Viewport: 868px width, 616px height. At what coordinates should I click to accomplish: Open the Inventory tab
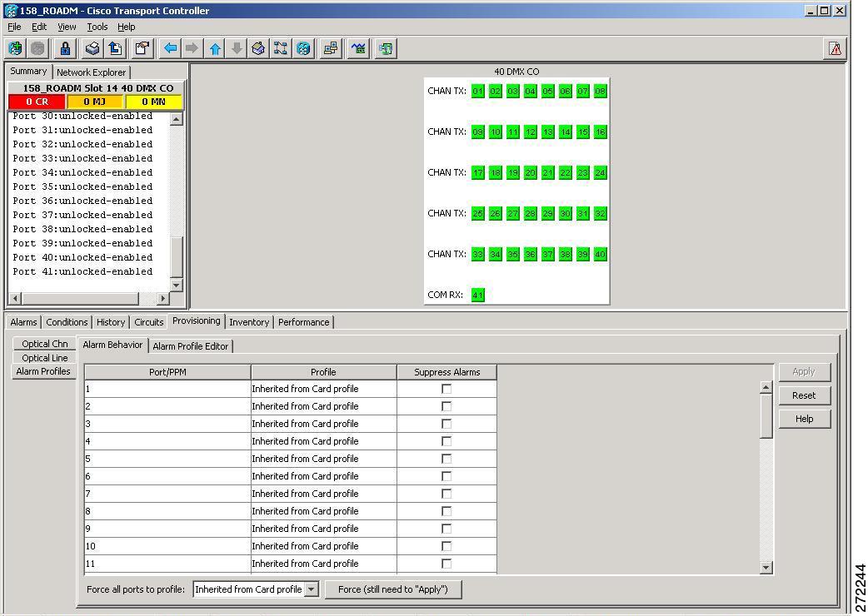(249, 322)
